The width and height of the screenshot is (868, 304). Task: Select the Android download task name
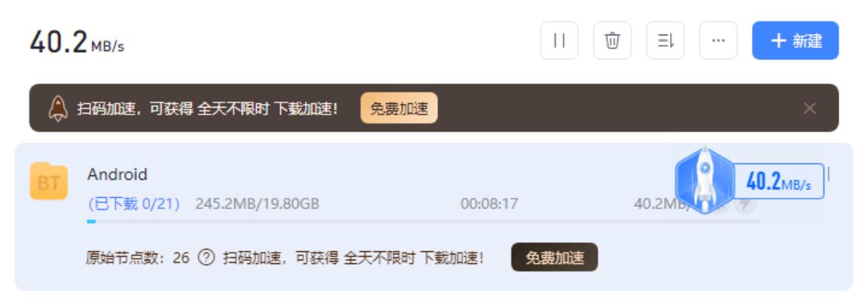click(117, 175)
